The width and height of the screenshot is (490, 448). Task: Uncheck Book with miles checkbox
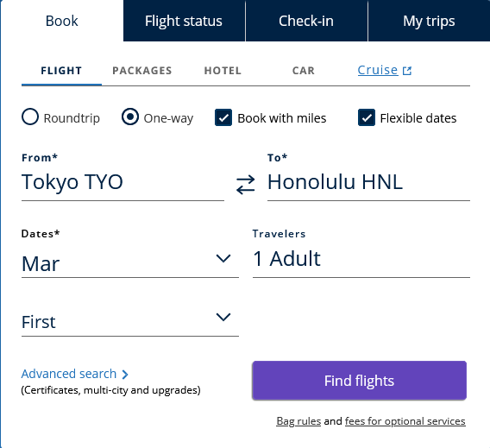223,117
